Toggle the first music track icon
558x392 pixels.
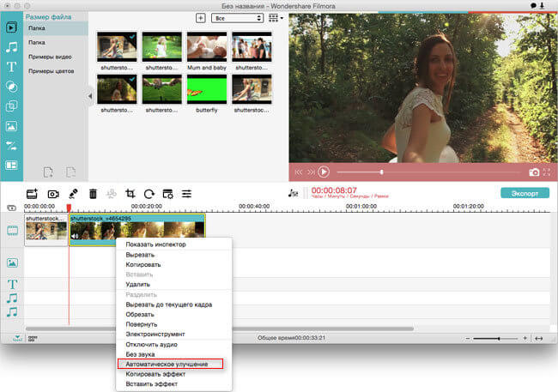coord(12,299)
